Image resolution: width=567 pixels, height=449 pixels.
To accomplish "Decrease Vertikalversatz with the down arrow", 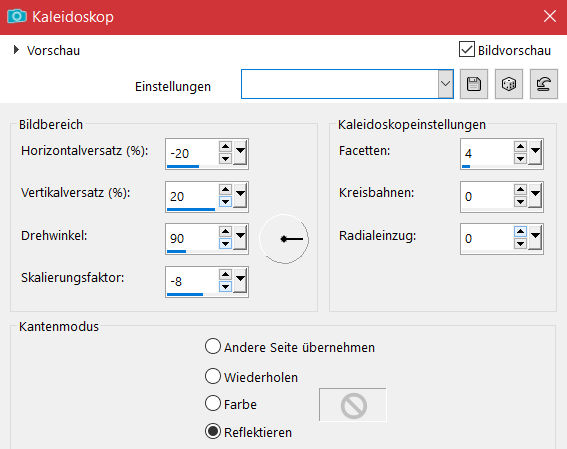I will tap(225, 202).
